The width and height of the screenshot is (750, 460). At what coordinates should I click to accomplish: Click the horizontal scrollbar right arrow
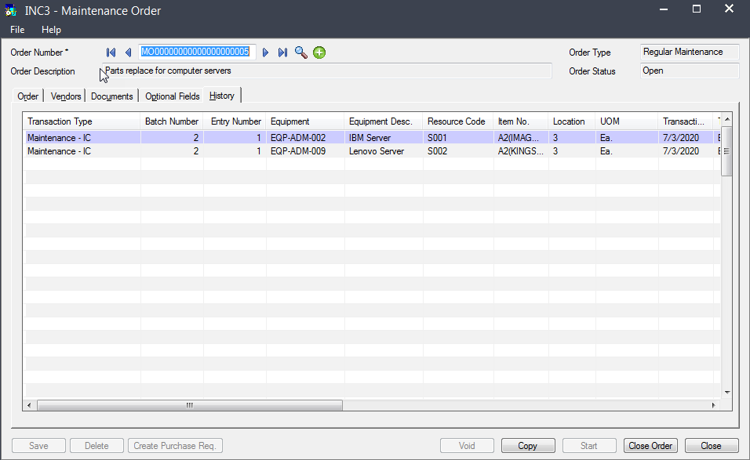pos(713,405)
